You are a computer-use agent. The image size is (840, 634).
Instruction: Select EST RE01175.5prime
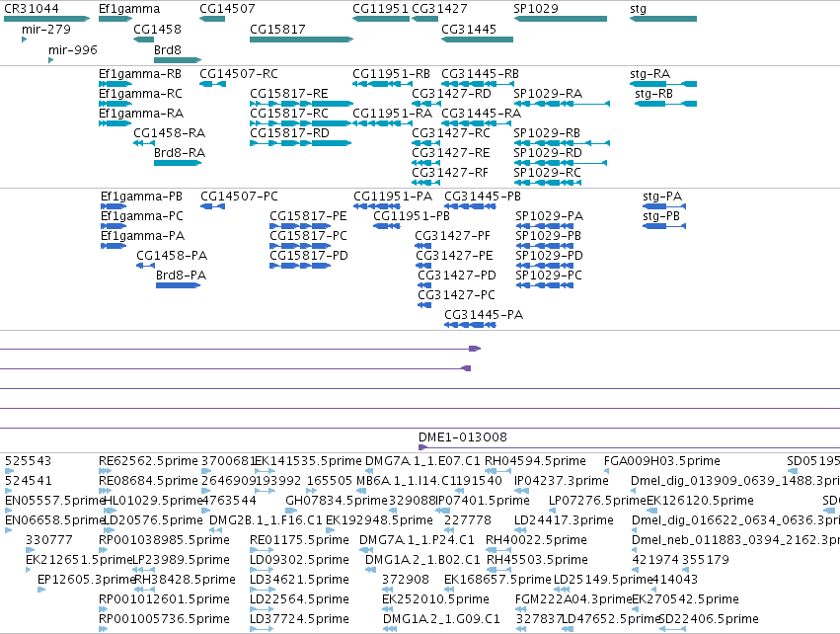coord(299,539)
